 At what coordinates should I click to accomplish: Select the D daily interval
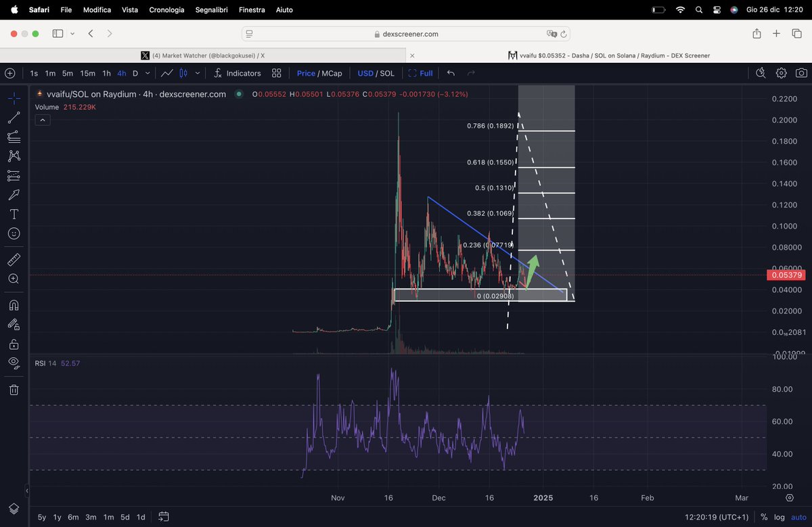135,73
